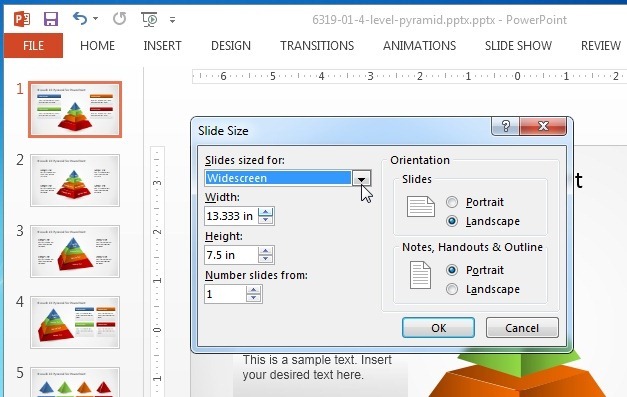Start slideshow from beginning icon
This screenshot has width=627, height=397.
point(149,19)
